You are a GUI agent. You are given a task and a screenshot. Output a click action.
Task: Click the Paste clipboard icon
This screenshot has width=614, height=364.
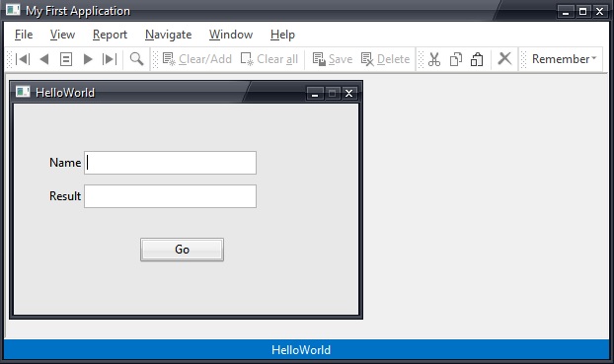coord(477,59)
